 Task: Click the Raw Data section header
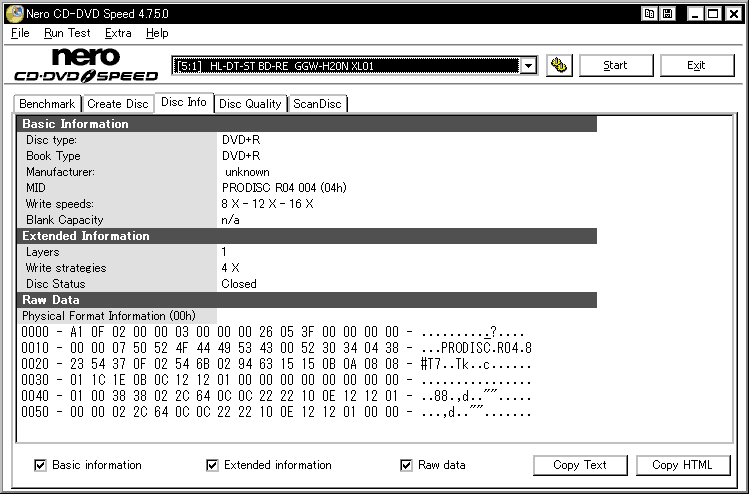click(x=307, y=300)
